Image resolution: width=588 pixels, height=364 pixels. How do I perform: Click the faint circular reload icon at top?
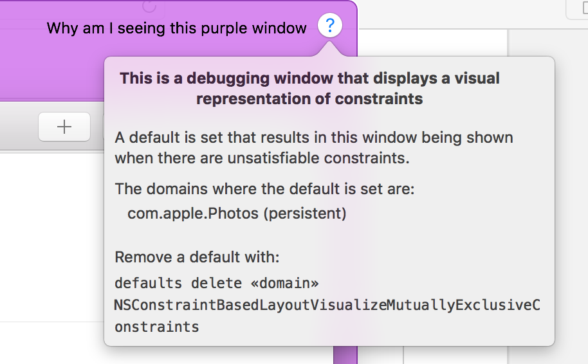(149, 6)
